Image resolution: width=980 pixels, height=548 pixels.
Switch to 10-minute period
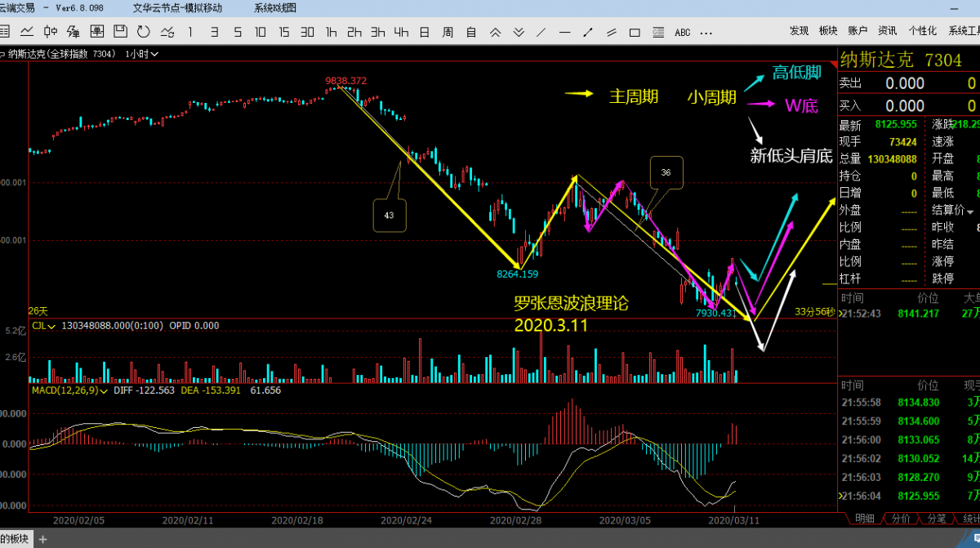(261, 32)
